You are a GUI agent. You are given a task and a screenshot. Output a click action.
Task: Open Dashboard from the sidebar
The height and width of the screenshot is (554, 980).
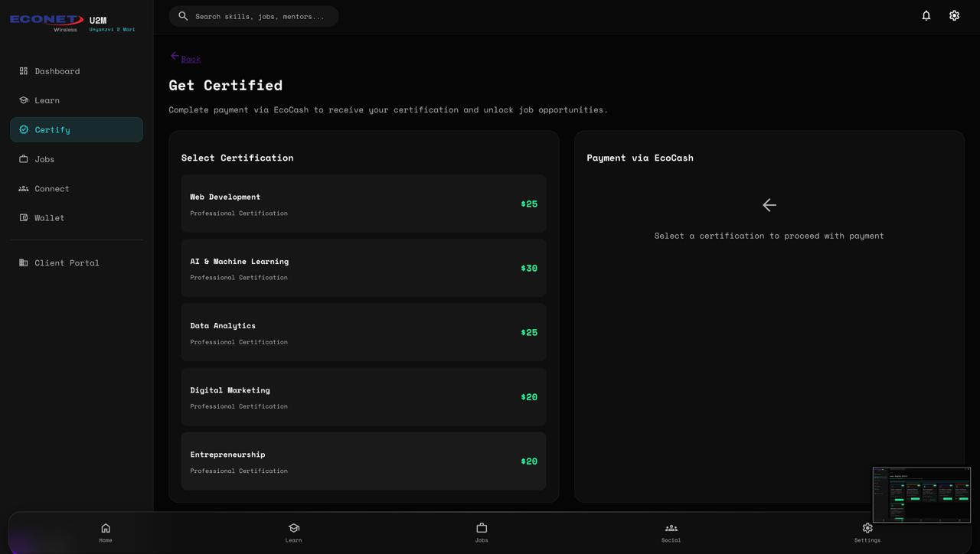(x=77, y=71)
